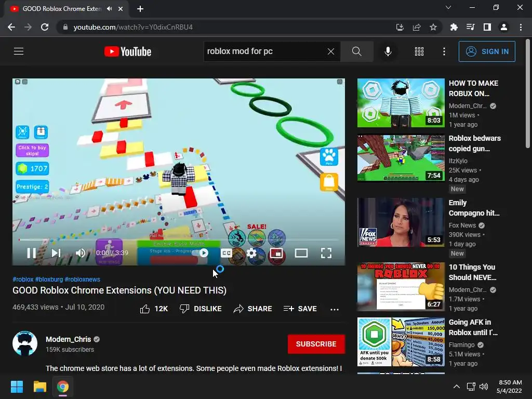Click the DISLIKE button
Viewport: 532px width, 399px height.
[x=201, y=309]
